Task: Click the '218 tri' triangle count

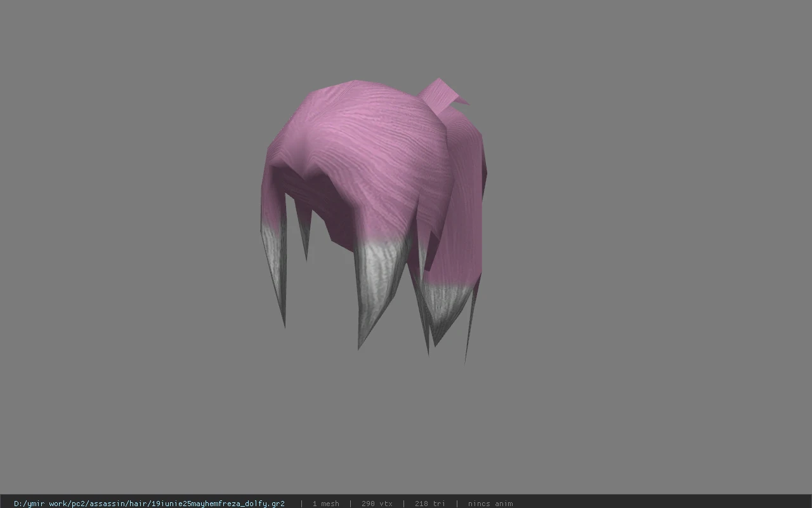Action: (x=429, y=504)
